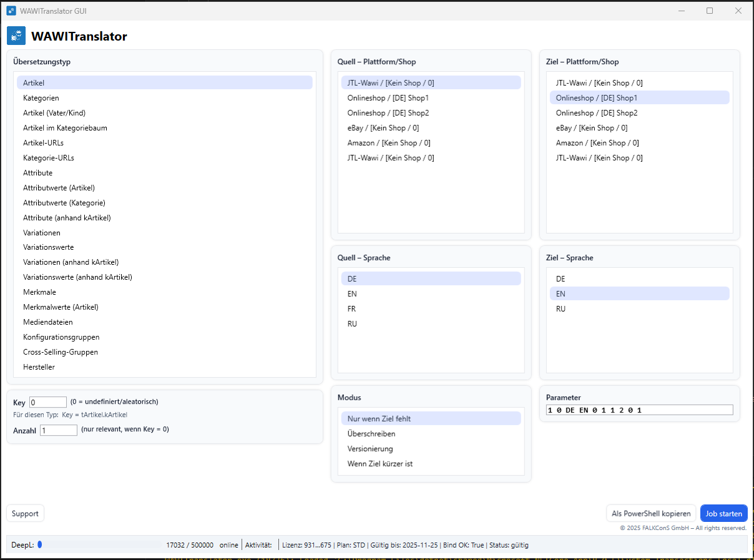The width and height of the screenshot is (754, 560).
Task: Click the Parameter text box
Action: tap(639, 410)
